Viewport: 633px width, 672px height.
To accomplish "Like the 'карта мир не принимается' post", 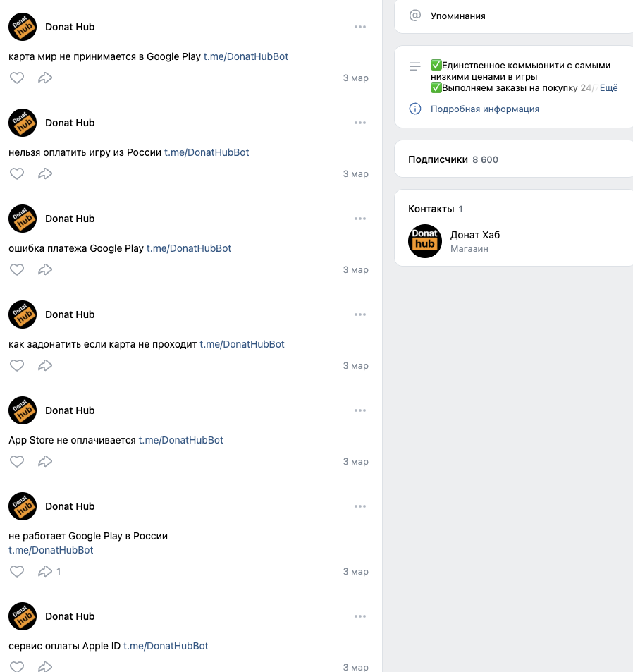I will [x=17, y=78].
